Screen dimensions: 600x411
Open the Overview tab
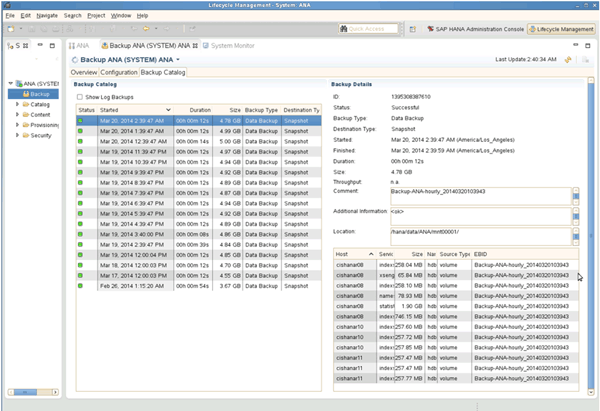[83, 72]
